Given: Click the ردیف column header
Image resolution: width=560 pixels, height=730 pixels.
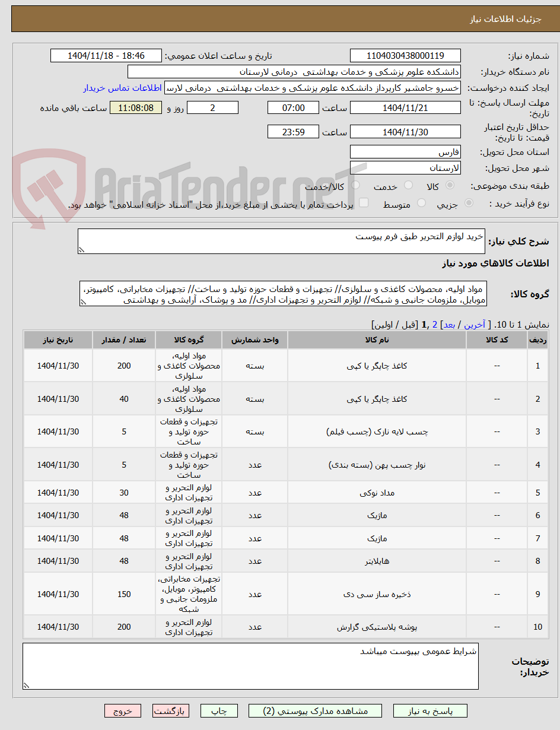Looking at the screenshot, I should pos(538,339).
